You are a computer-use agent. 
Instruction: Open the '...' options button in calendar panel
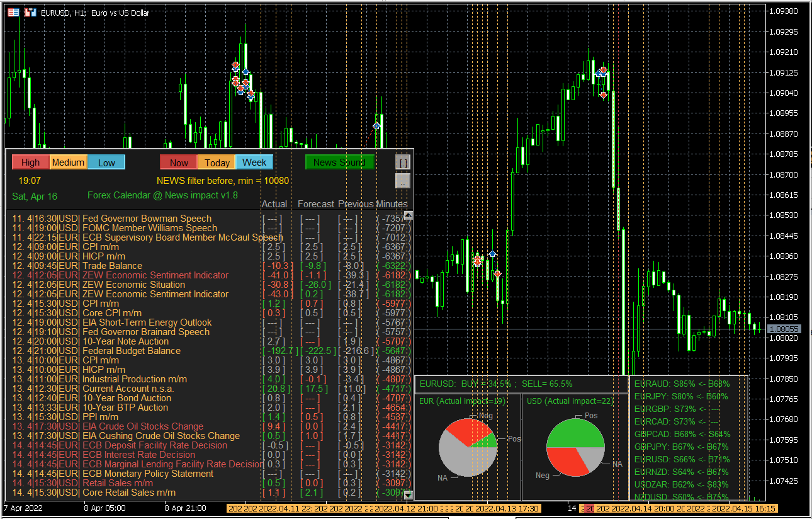403,181
